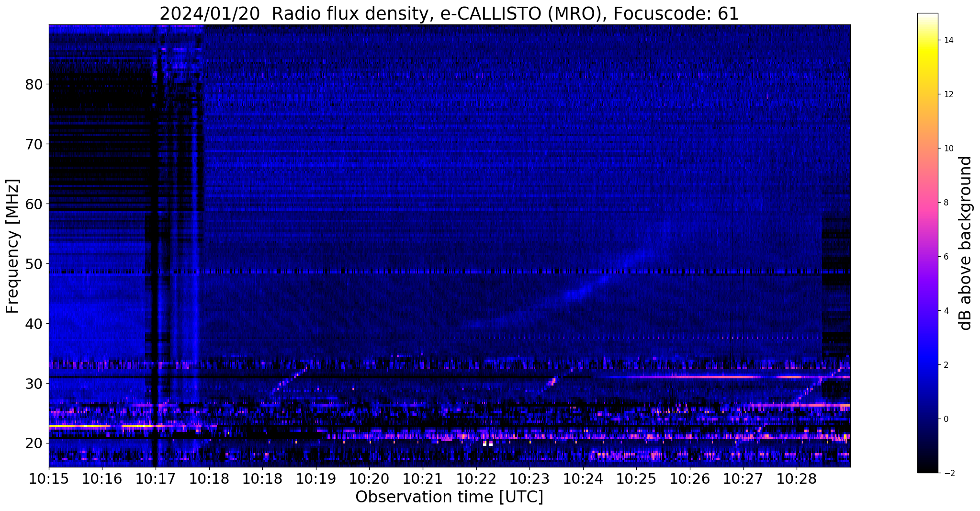Viewport: 980px width, 511px height.
Task: Select the 'Frequency [MHz]' y-axis label
Action: coord(13,246)
